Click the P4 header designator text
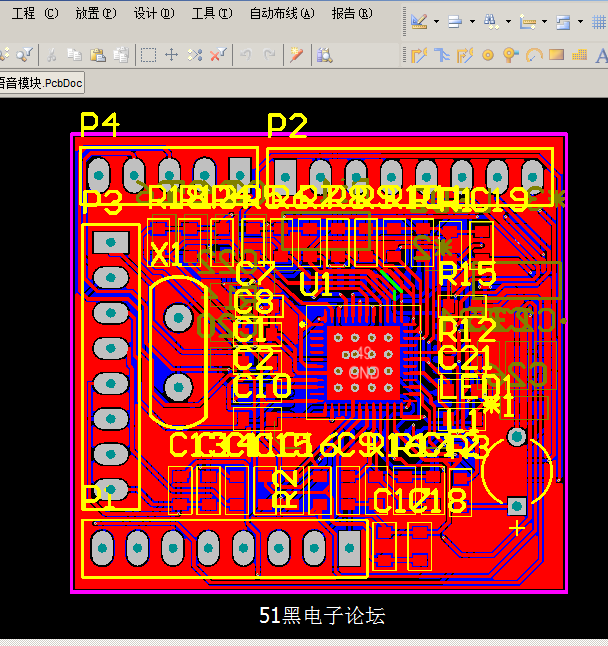Image resolution: width=608 pixels, height=646 pixels. [x=100, y=124]
